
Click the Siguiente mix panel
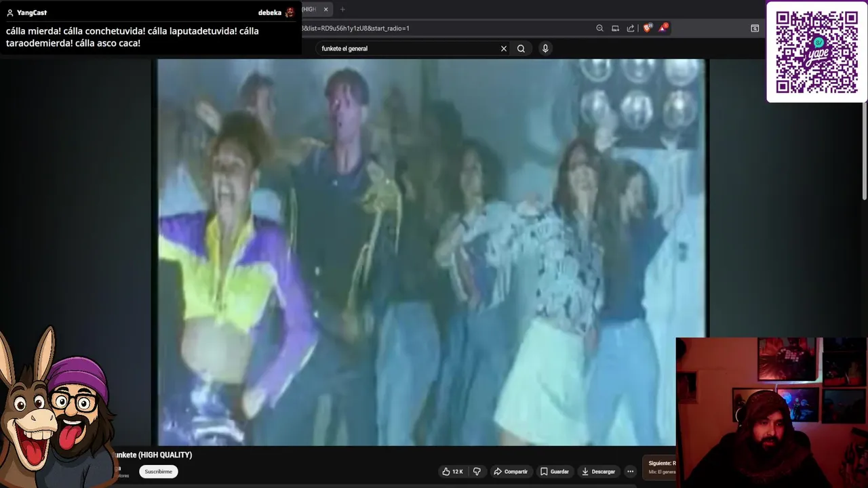coord(659,468)
